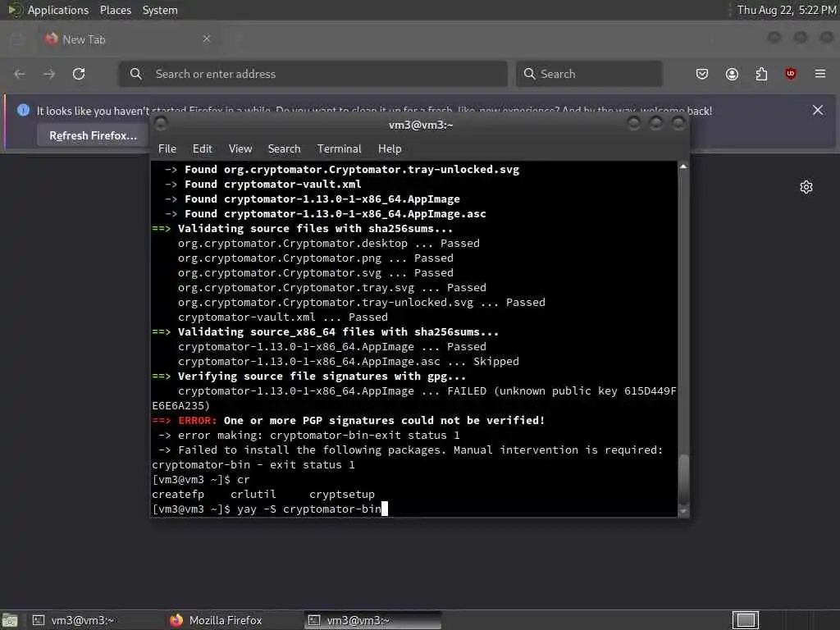Click 'Validating source_x86_64 files with sha256sums...' line
Screen dimensions: 840x630
338,332
